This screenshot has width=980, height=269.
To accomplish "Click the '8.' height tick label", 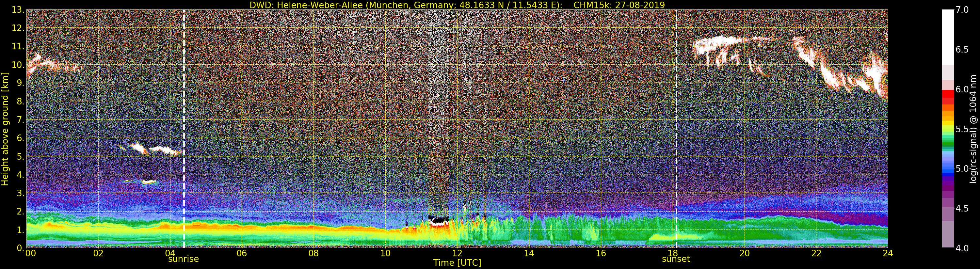I will click(21, 102).
